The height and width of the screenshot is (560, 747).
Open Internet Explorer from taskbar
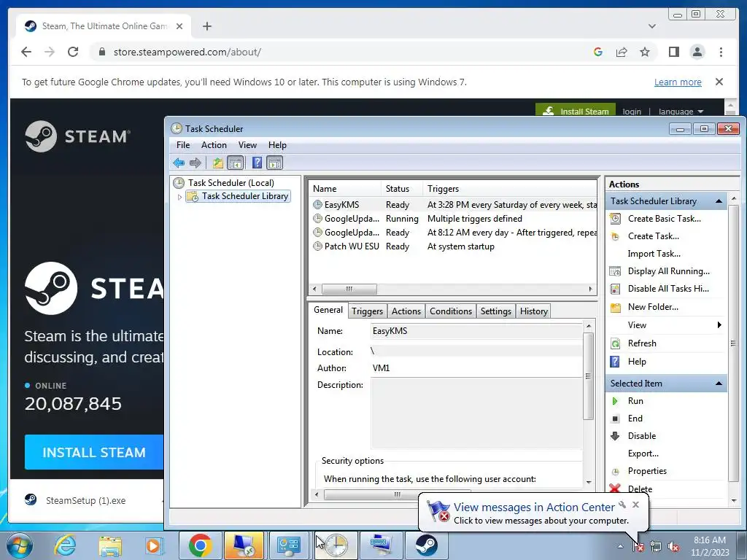click(65, 545)
